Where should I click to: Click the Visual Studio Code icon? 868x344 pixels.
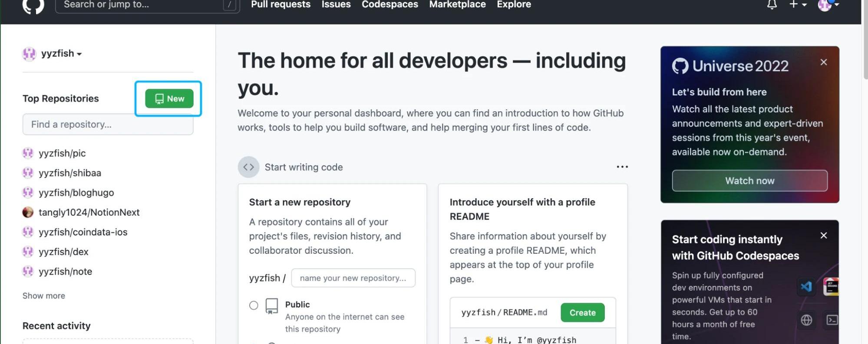[x=806, y=287]
